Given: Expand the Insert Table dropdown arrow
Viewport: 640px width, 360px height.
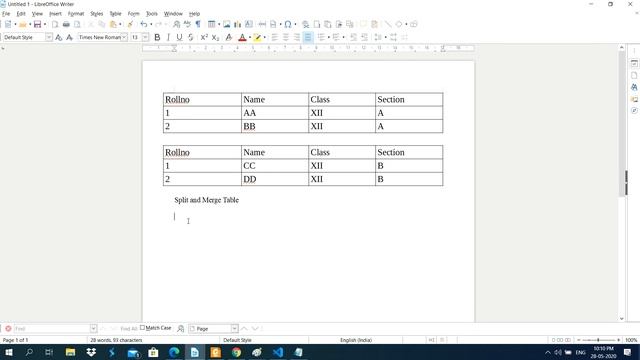Looking at the screenshot, I should pos(219,25).
